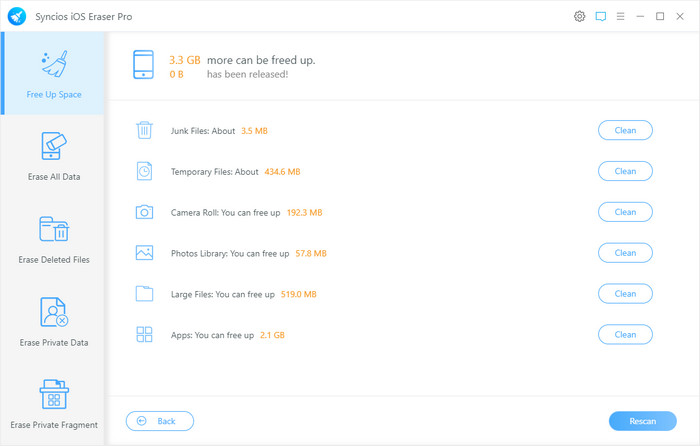Click the 'Junk Files: About' label
700x446 pixels.
[203, 131]
